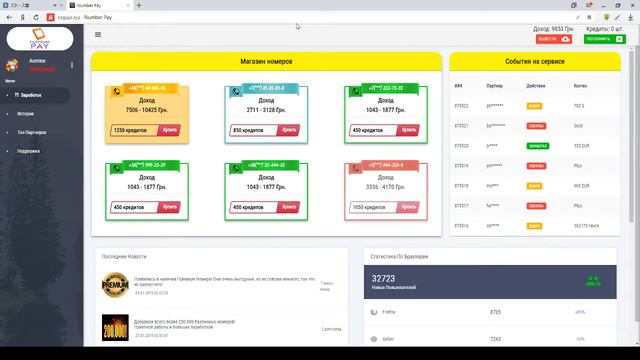Buy the number for 1050 кредитов
Viewport: 640px width, 360px height.
click(408, 207)
